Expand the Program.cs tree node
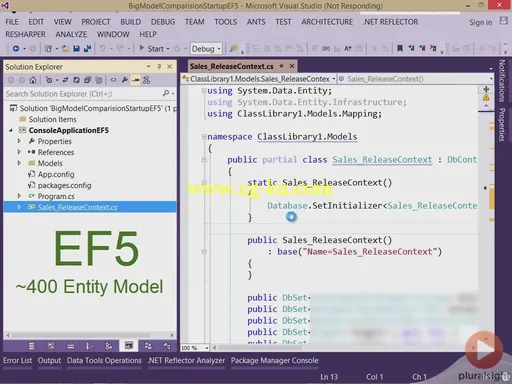The image size is (512, 384). coord(19,196)
